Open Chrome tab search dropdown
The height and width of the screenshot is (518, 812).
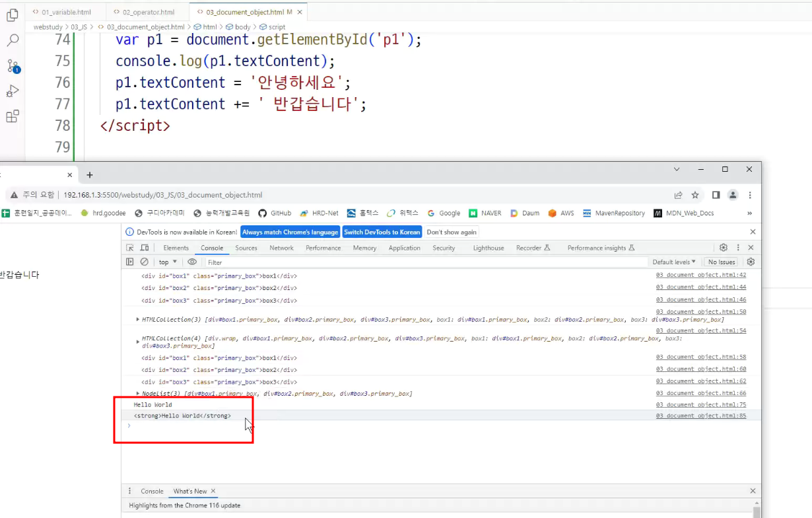click(x=677, y=170)
